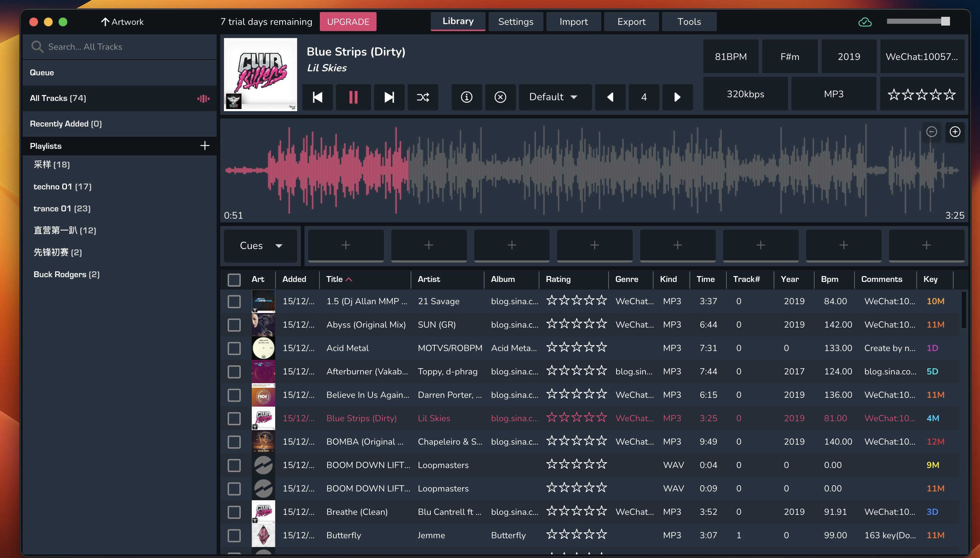980x558 pixels.
Task: Rate the Acid Metal track with stars
Action: (576, 348)
